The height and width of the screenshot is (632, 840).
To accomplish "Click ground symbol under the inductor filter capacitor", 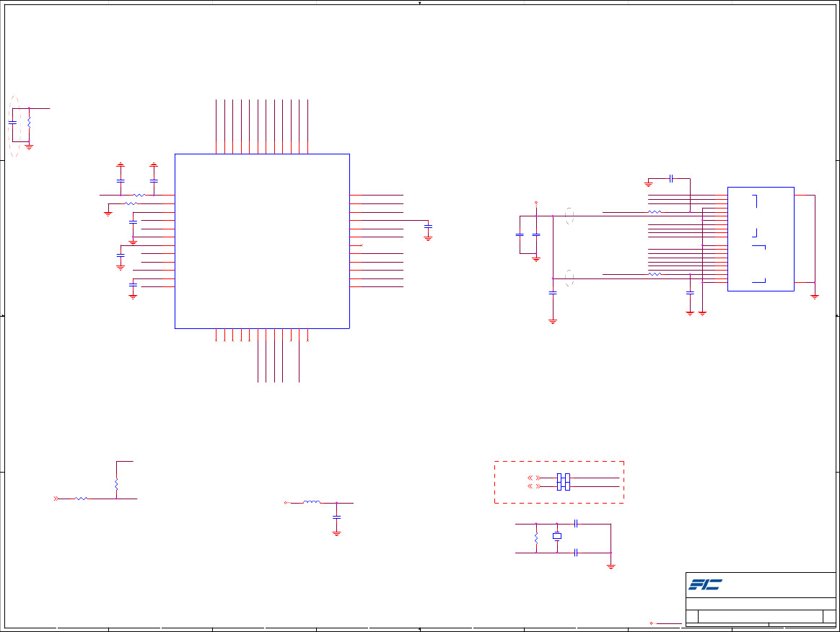I will coord(336,533).
